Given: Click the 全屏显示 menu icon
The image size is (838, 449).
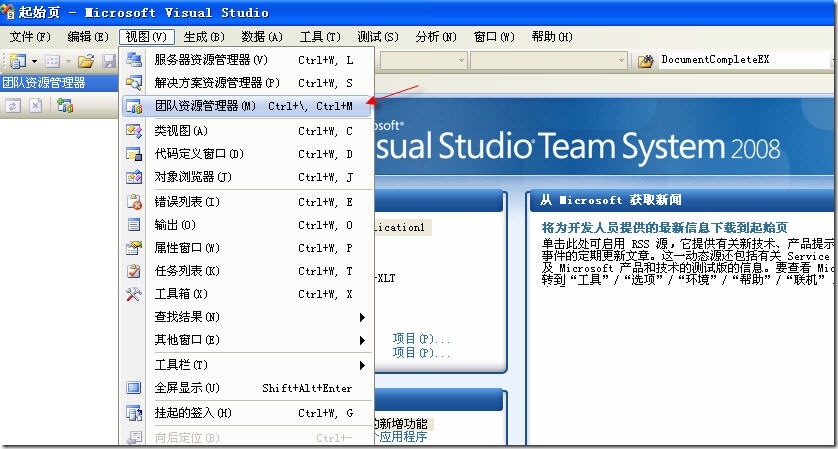Looking at the screenshot, I should [x=134, y=388].
